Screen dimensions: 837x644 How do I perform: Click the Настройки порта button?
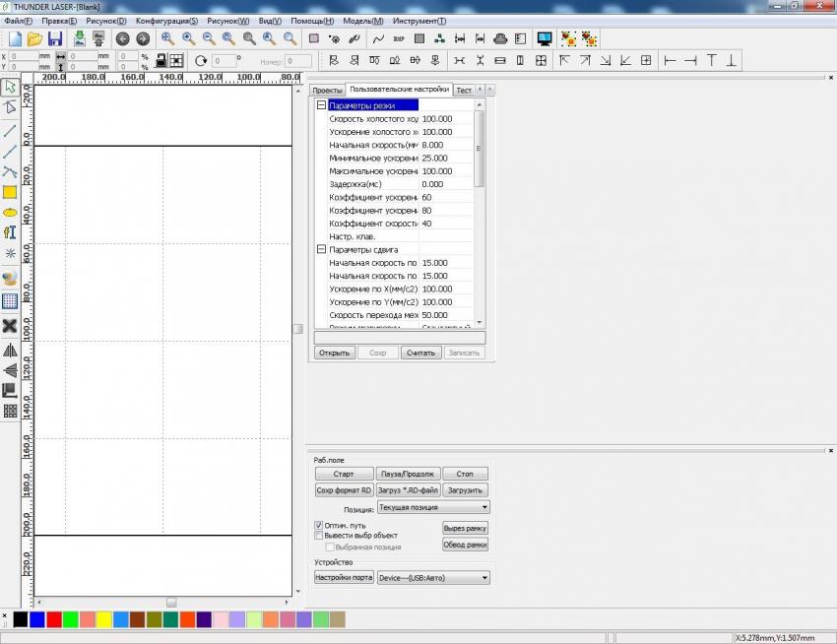[x=343, y=578]
